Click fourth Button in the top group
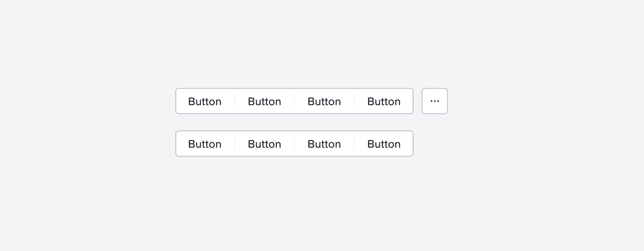 384,102
